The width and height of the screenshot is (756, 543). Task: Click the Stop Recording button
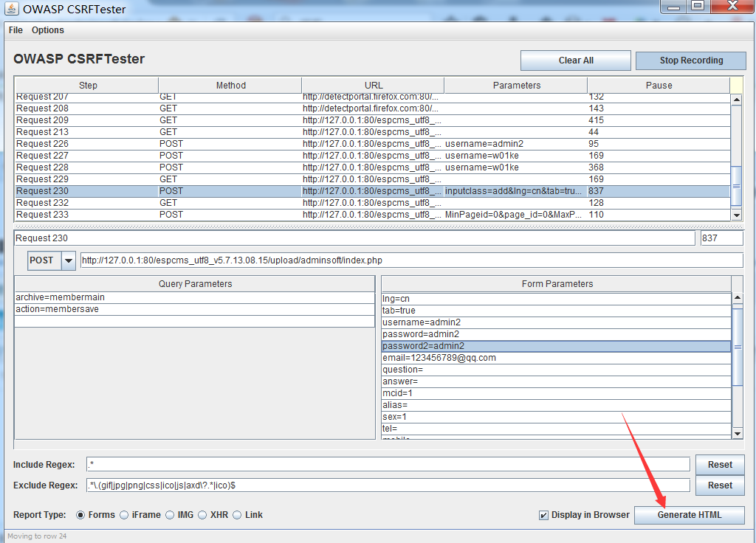[x=691, y=60]
